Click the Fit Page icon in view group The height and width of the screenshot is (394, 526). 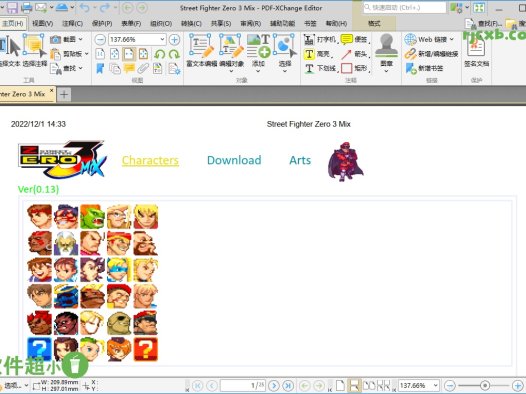(114, 54)
